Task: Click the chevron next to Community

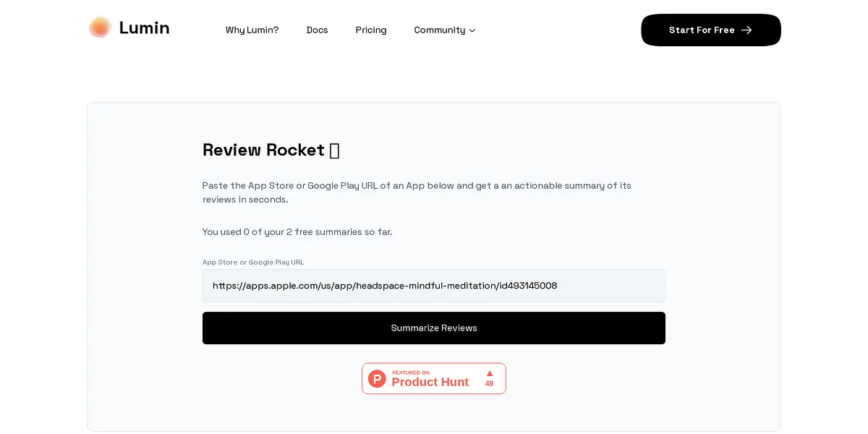Action: pyautogui.click(x=472, y=30)
